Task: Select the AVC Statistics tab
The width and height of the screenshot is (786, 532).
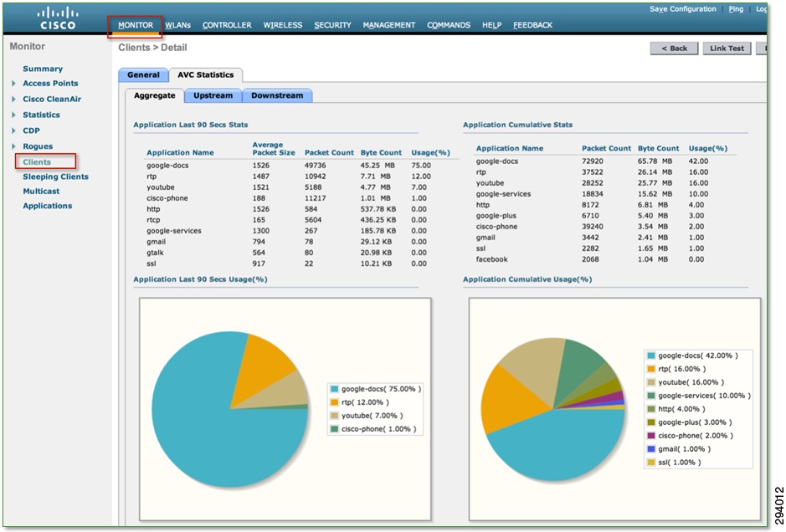Action: pos(206,75)
